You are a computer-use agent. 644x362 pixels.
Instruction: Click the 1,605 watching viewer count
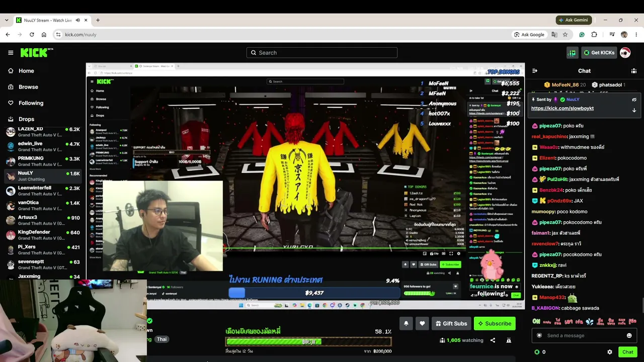[461, 340]
